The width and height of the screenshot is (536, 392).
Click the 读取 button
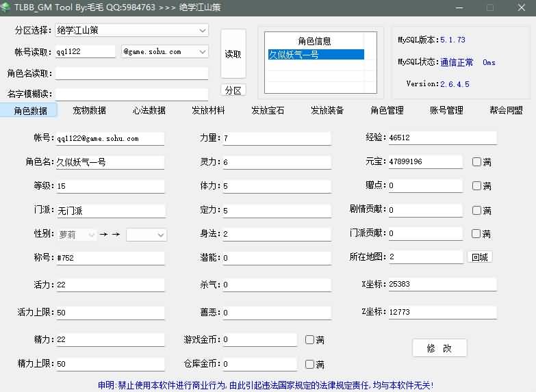pos(233,54)
